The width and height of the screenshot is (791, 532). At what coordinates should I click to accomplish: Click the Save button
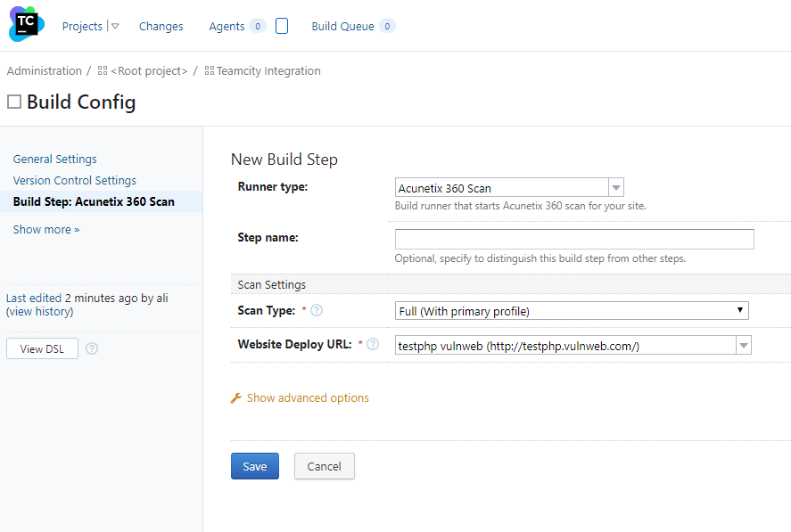(255, 466)
